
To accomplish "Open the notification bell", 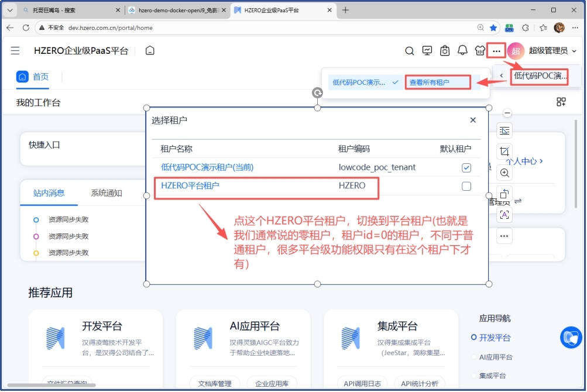I will (x=462, y=51).
